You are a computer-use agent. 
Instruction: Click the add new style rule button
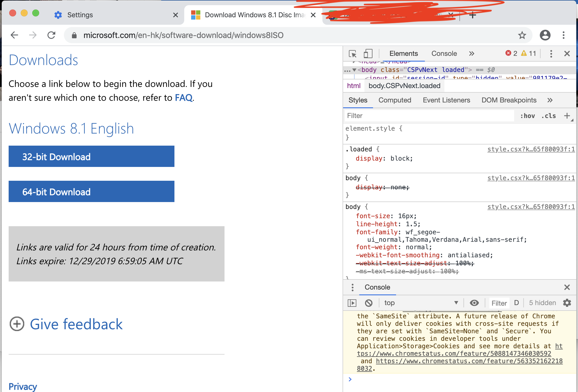tap(566, 115)
